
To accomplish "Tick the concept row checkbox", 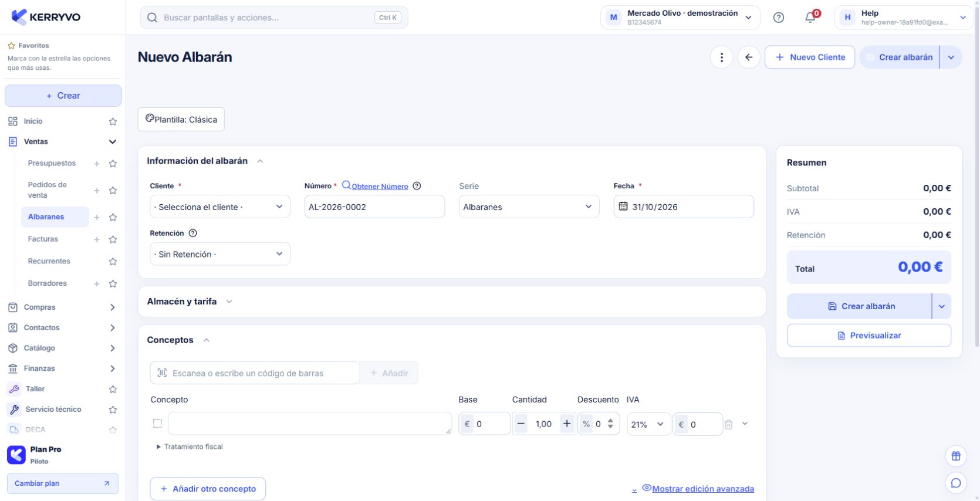I will (157, 424).
